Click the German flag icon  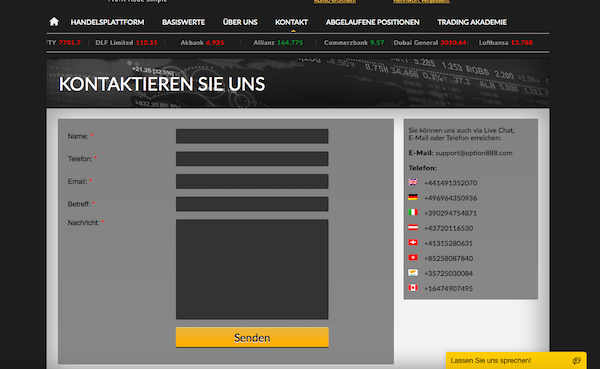(413, 197)
